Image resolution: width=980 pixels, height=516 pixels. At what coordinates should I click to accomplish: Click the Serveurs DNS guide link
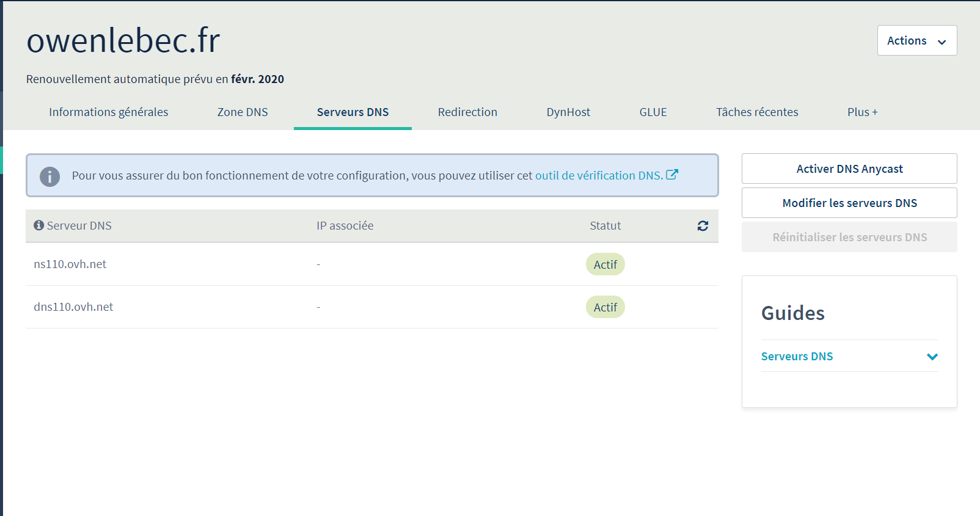pos(797,356)
